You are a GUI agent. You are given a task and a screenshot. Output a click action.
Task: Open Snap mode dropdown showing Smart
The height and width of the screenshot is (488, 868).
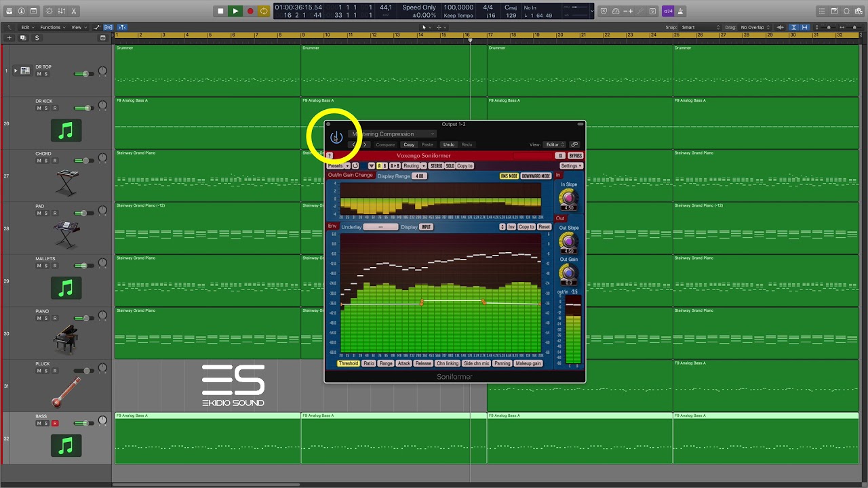click(700, 27)
